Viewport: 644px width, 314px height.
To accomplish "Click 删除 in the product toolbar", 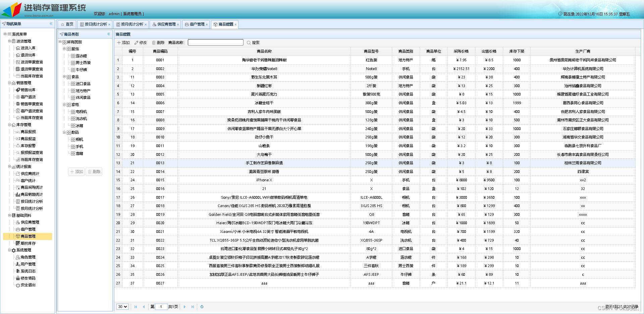I will [158, 43].
